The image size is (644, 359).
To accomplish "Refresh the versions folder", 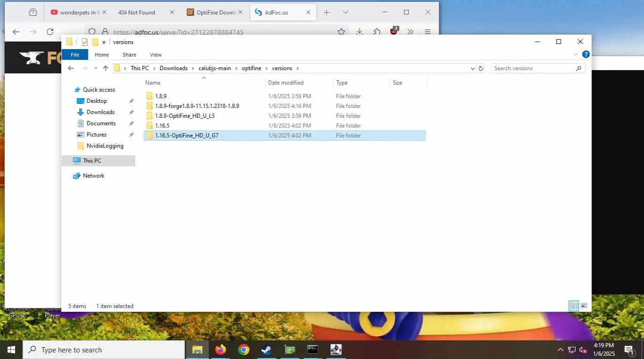I will [481, 68].
